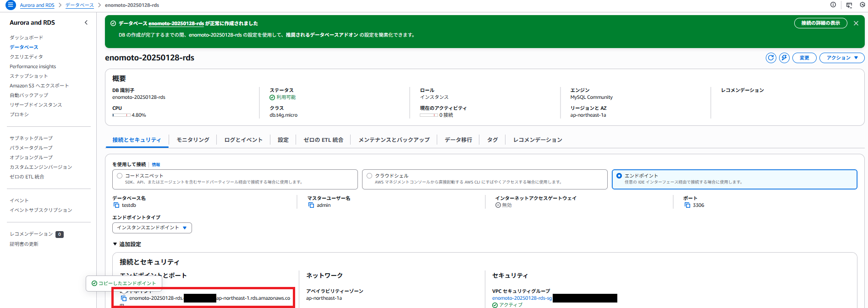The width and height of the screenshot is (868, 308).
Task: Open プロキシ in sidebar
Action: [x=19, y=114]
